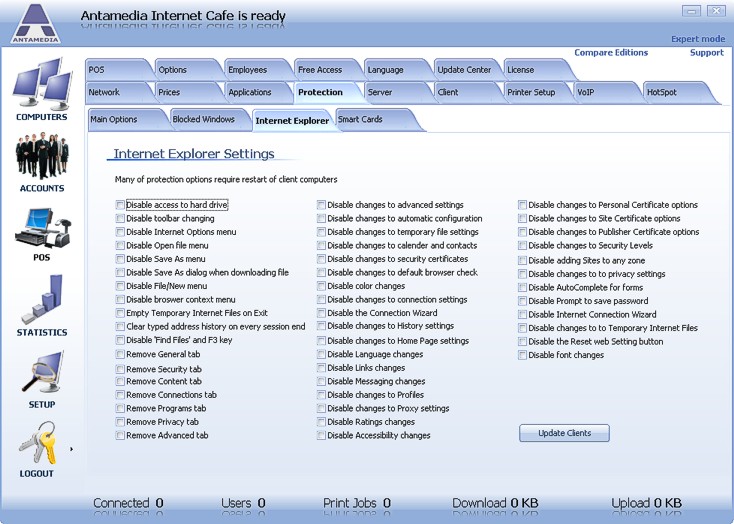Tick Disable Open file menu
734x524 pixels.
pyautogui.click(x=120, y=246)
